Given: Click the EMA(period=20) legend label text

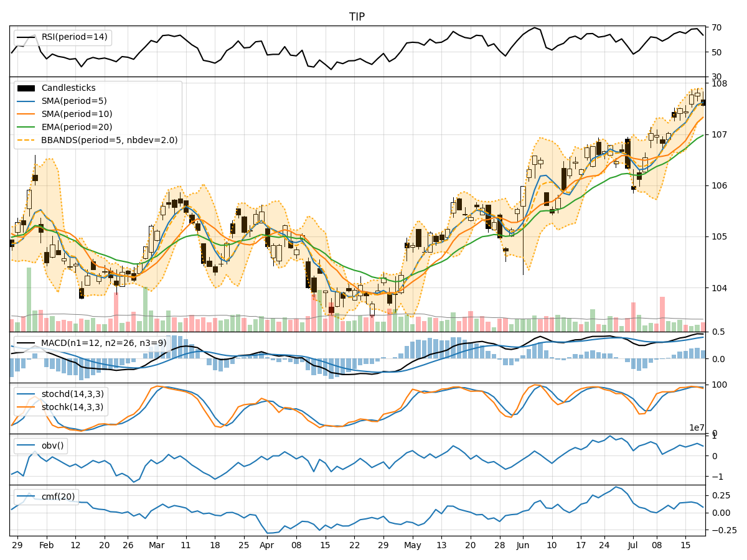Looking at the screenshot, I should pos(78,127).
